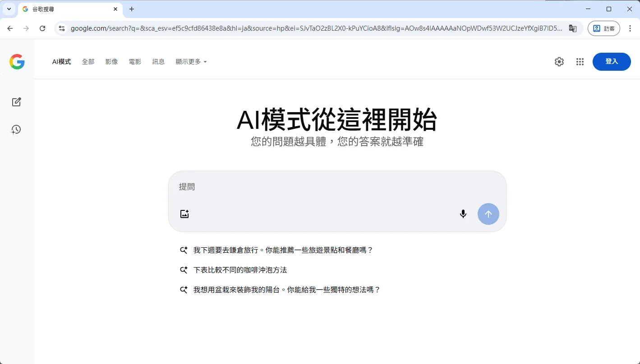Submit the prompt with the arrow button
Image resolution: width=640 pixels, height=364 pixels.
tap(488, 214)
